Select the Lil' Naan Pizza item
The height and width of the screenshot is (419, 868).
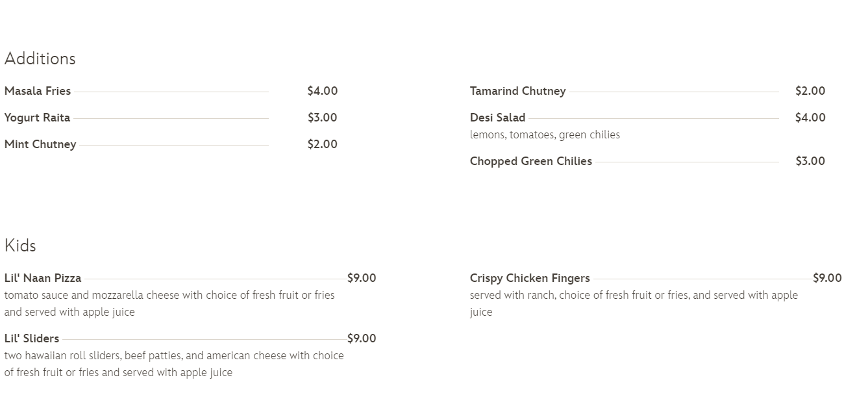[43, 278]
